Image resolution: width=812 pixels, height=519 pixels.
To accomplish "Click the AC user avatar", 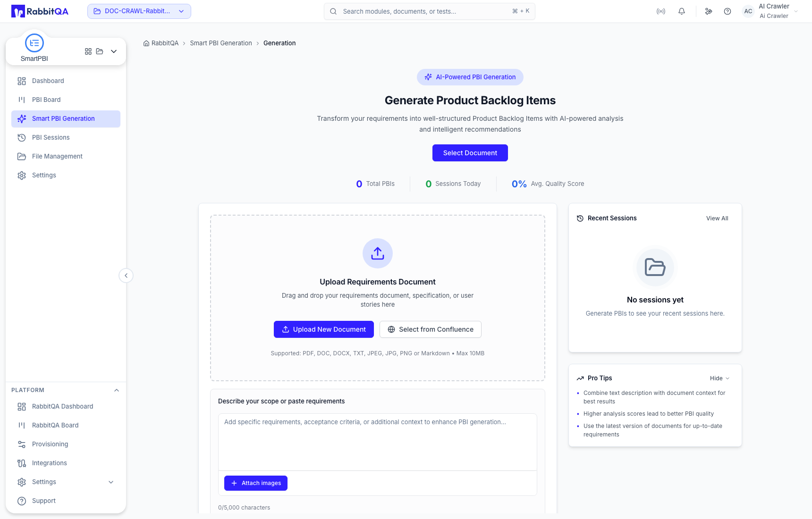I will click(748, 11).
